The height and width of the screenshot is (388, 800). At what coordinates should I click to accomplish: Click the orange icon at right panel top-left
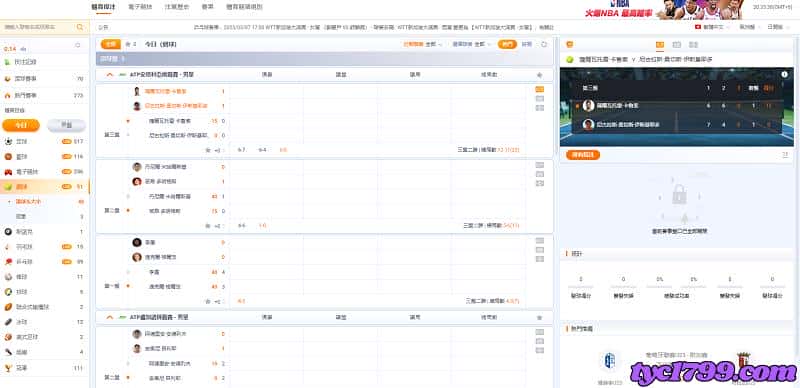(570, 45)
